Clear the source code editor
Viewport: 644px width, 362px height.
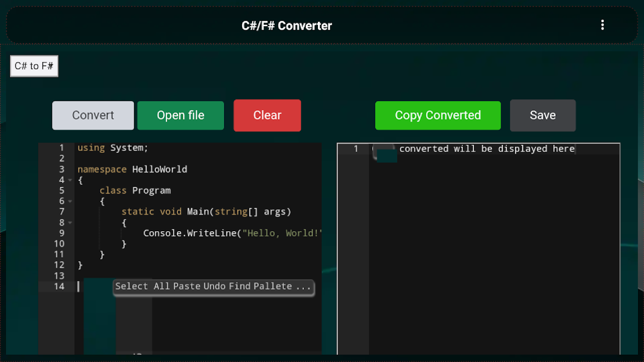[x=267, y=115]
